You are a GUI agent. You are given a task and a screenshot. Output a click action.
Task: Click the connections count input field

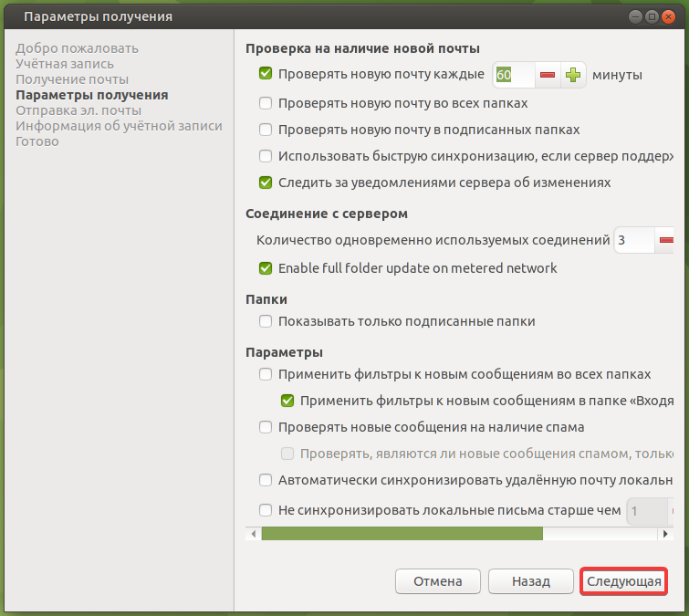click(x=633, y=241)
